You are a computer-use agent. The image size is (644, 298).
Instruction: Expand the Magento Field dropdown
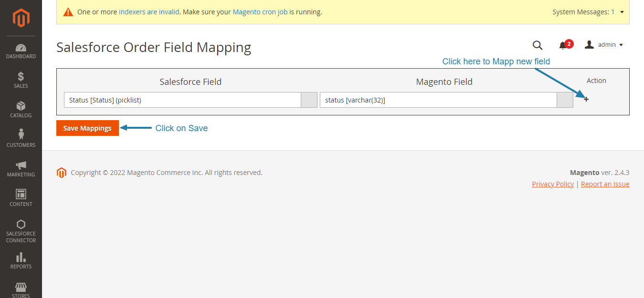click(565, 100)
